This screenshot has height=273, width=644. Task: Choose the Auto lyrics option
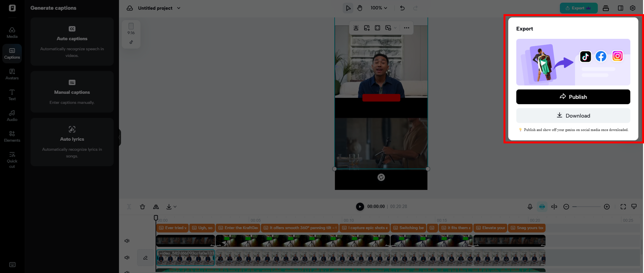[72, 142]
